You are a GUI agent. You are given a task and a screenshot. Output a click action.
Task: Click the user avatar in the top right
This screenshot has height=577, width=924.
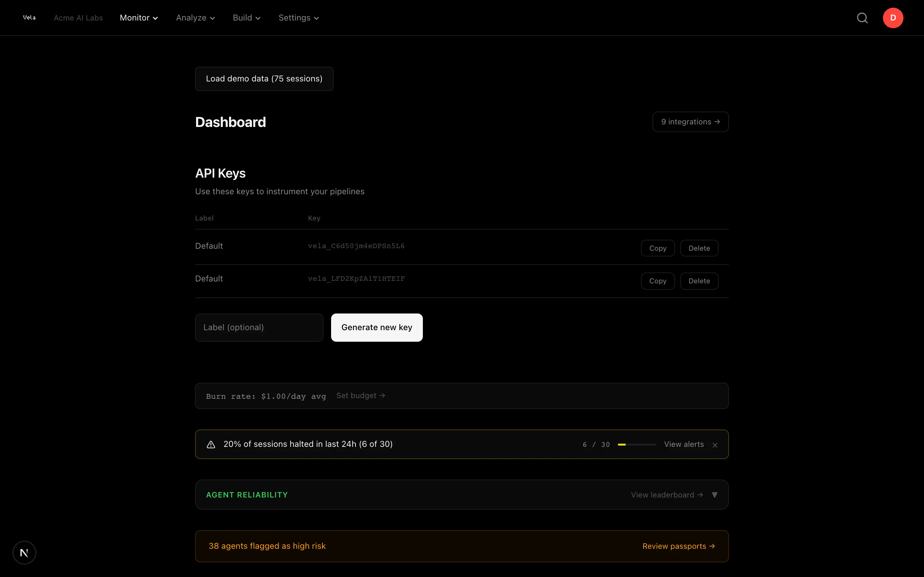pyautogui.click(x=893, y=18)
